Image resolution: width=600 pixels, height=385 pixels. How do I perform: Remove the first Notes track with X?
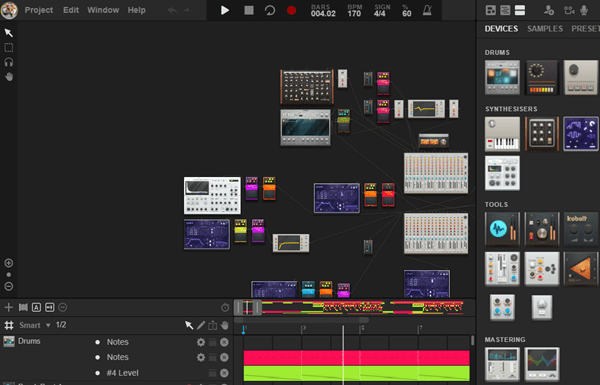224,342
